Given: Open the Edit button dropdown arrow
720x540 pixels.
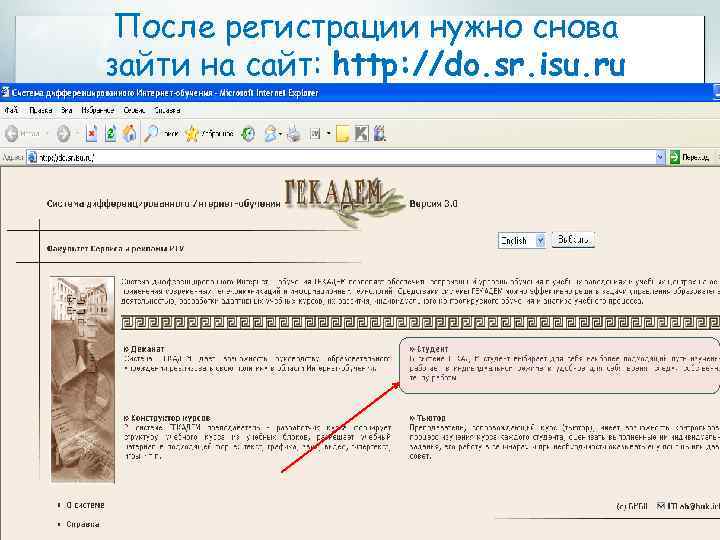Looking at the screenshot, I should pos(328,134).
